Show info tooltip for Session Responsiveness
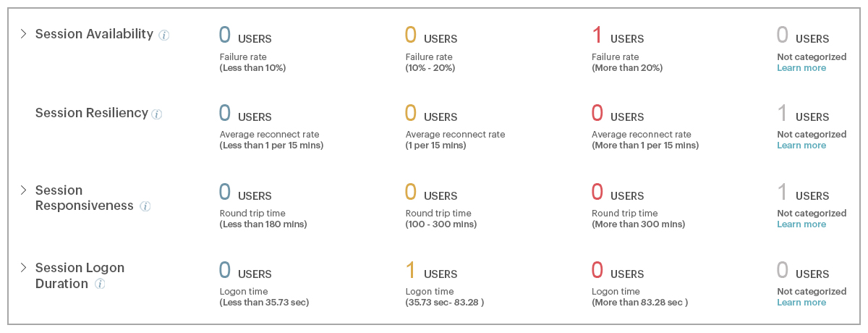Screen dimensions: 868x333 (145, 206)
